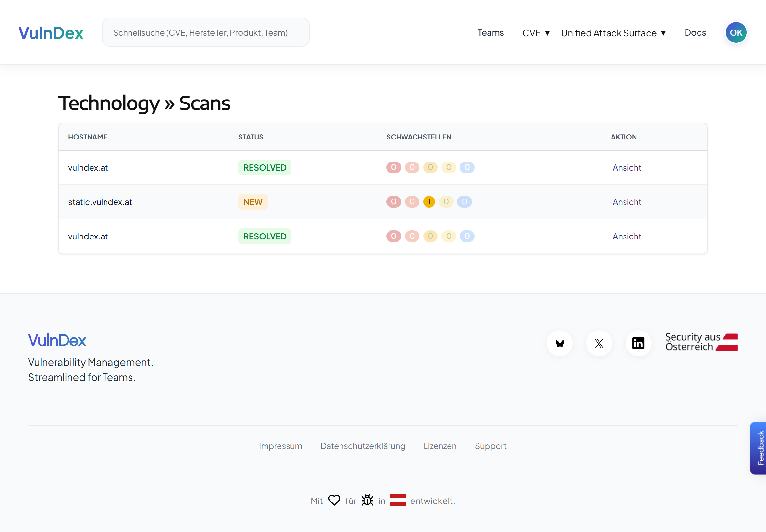766x532 pixels.
Task: Open the Datenschutzerklärung footer link
Action: (363, 446)
